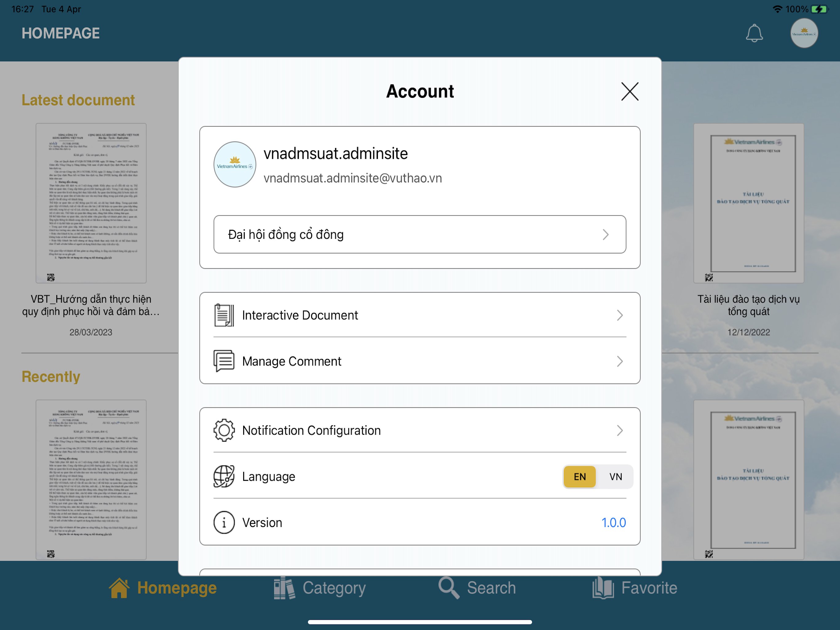Tap the account profile picture in dialog
This screenshot has height=630, width=840.
tap(235, 165)
